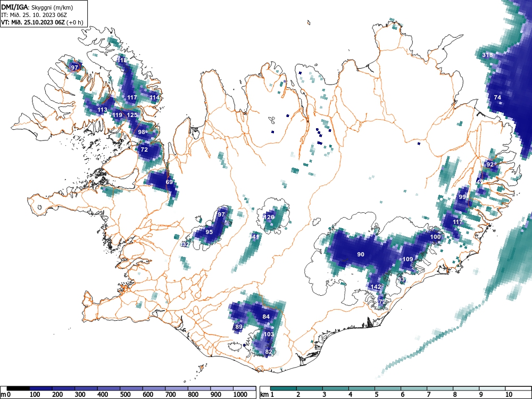Select the 74 visibility value offshore

497,97
